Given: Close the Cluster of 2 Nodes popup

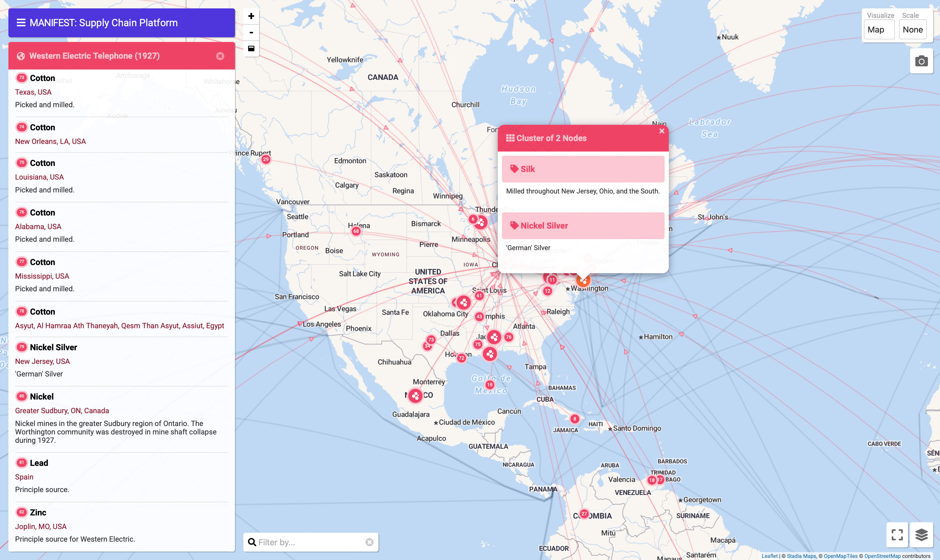Looking at the screenshot, I should click(662, 131).
